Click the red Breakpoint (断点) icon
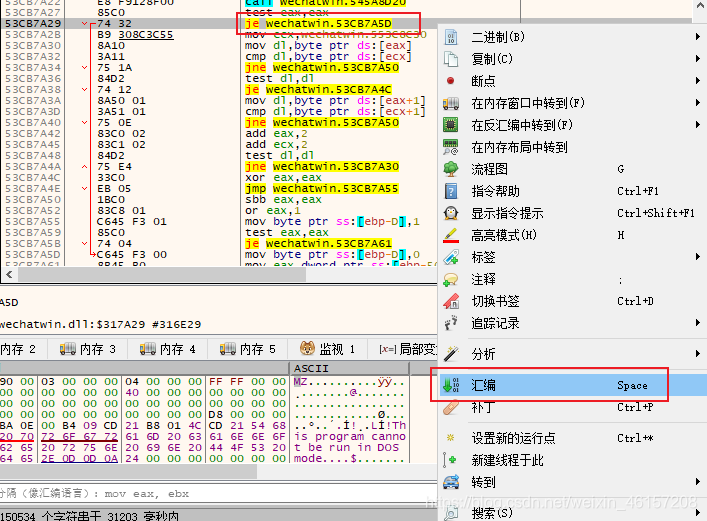The image size is (707, 521). 450,81
